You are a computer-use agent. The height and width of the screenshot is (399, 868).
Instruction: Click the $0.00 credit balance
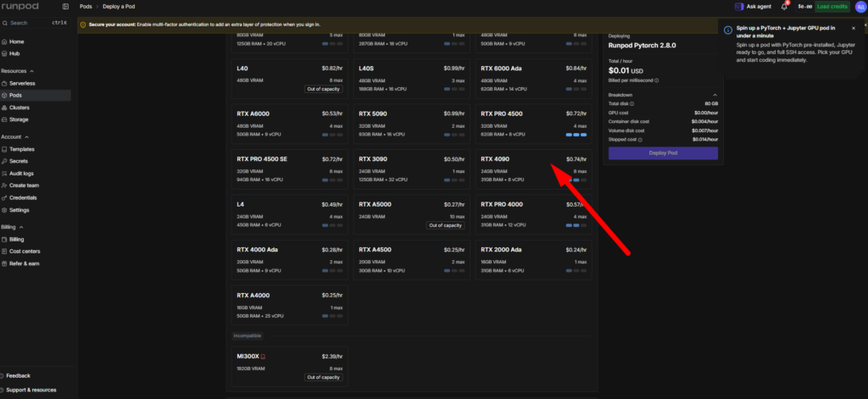(x=804, y=7)
